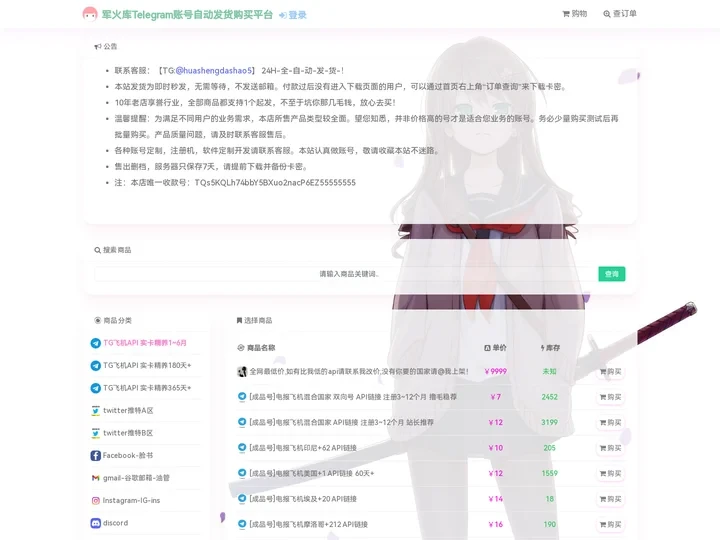Select category TG飞机API 实卡精养1~6月

pyautogui.click(x=145, y=343)
